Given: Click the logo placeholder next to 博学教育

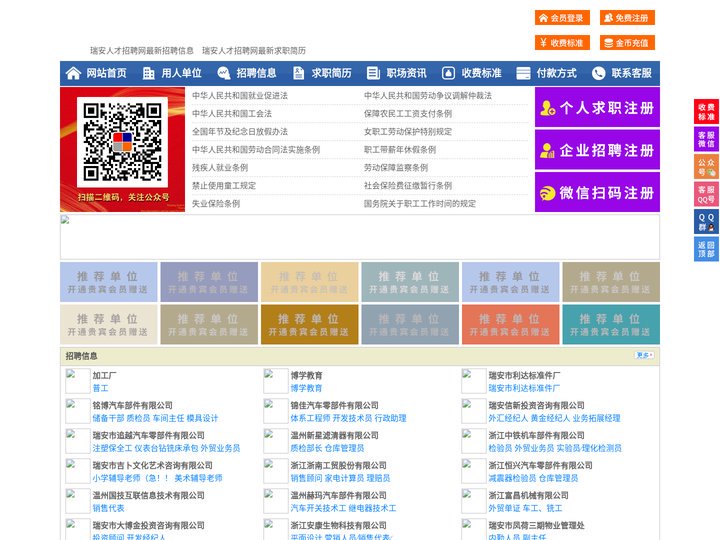Looking at the screenshot, I should click(x=276, y=381).
